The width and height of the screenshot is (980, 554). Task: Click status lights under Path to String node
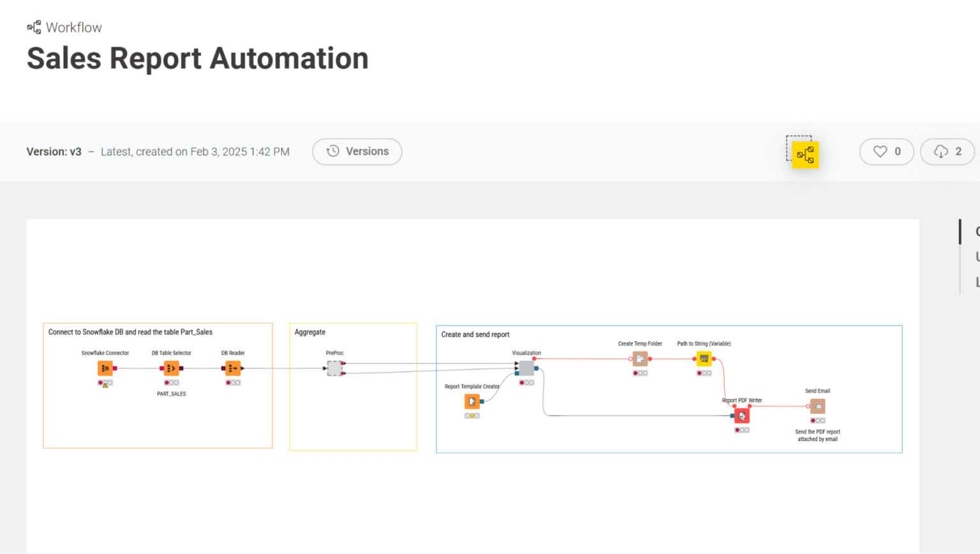click(x=704, y=373)
